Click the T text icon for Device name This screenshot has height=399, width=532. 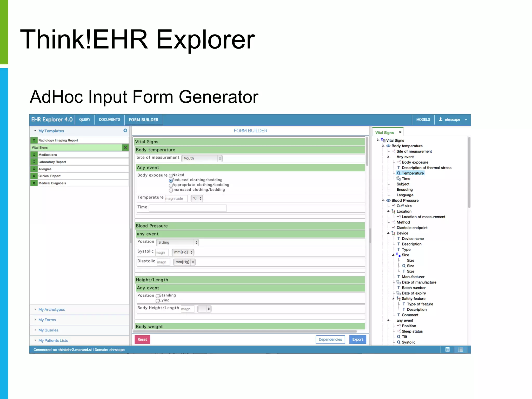(x=398, y=238)
